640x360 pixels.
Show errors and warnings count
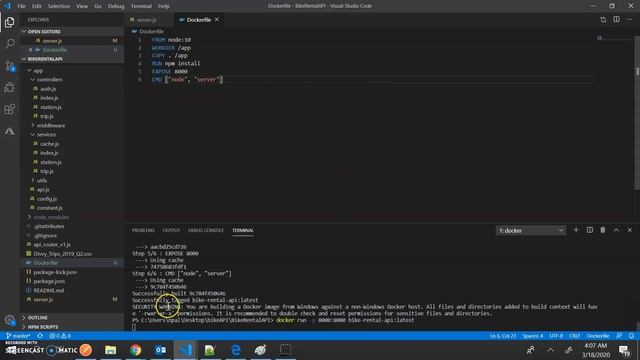pos(60,336)
